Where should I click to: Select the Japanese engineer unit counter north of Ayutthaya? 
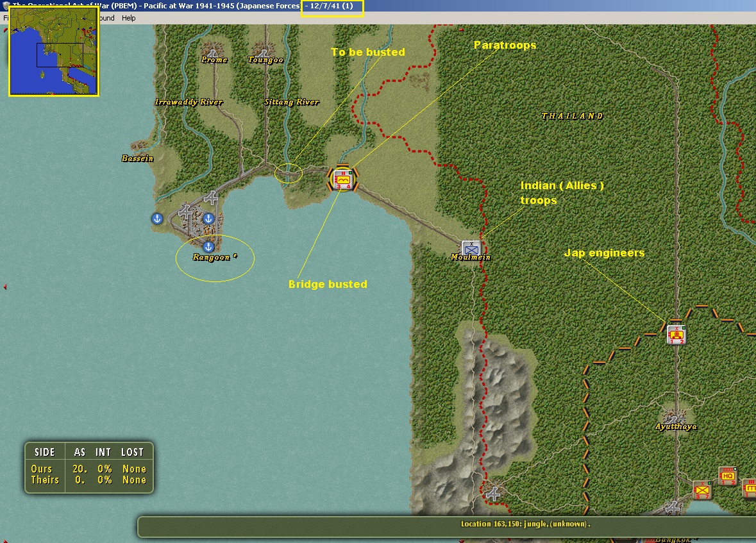pos(676,334)
